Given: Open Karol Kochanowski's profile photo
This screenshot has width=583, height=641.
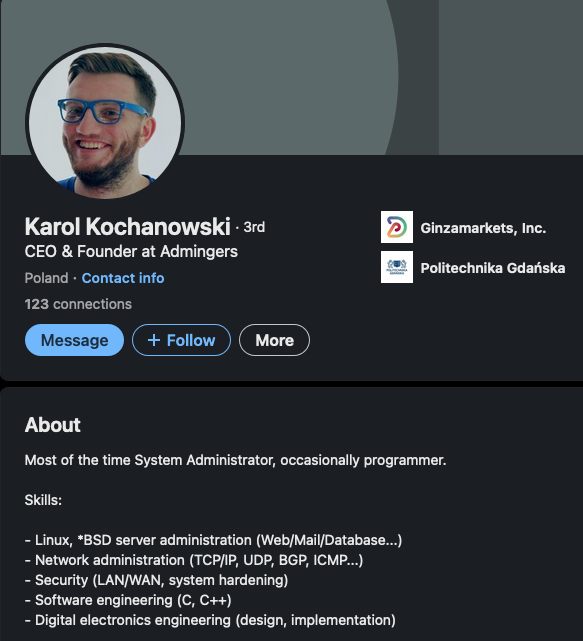Looking at the screenshot, I should [105, 121].
